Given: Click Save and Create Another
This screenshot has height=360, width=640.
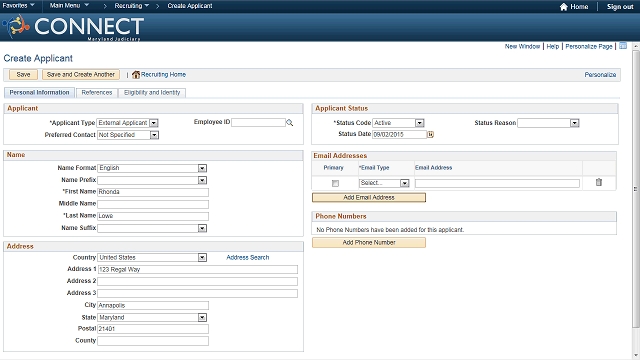Looking at the screenshot, I should coord(81,75).
